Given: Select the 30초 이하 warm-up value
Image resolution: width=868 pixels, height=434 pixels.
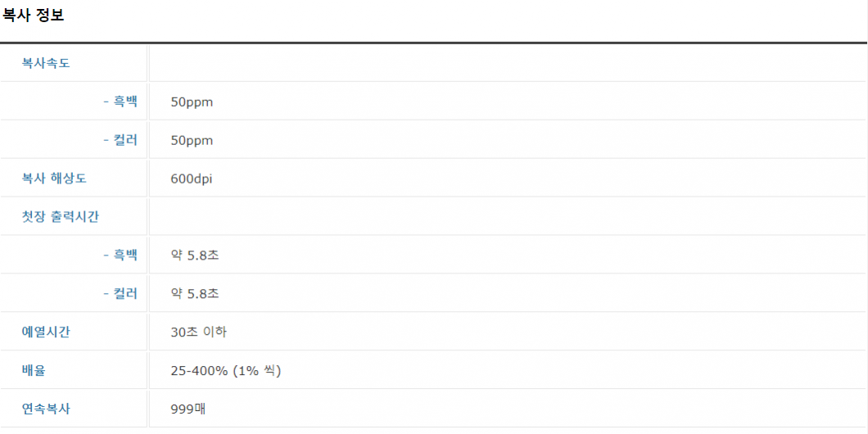Looking at the screenshot, I should pos(199,332).
